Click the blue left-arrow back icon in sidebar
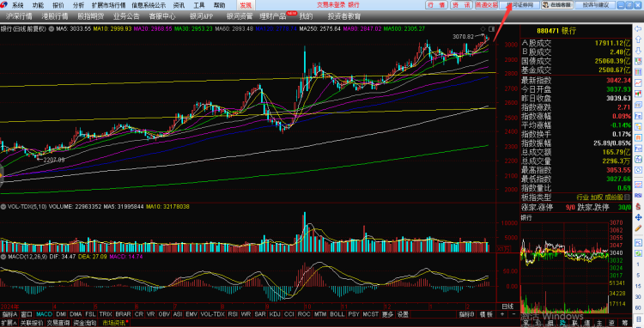 [638, 29]
